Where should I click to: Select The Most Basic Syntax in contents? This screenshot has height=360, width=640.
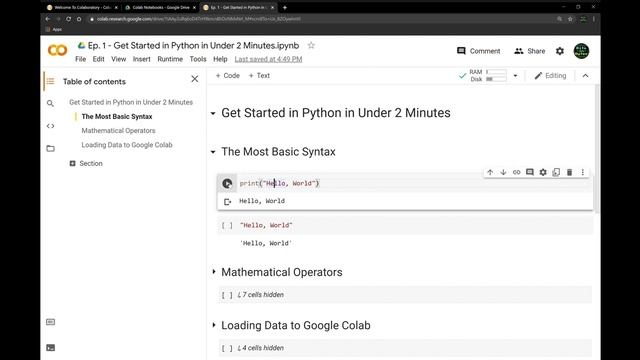pos(117,116)
